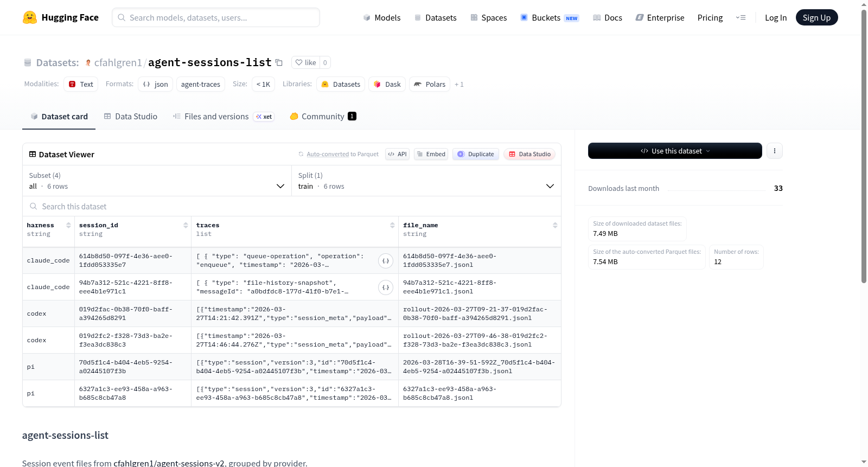Click the Dataset Viewer table icon
This screenshot has width=868, height=467.
coord(33,154)
